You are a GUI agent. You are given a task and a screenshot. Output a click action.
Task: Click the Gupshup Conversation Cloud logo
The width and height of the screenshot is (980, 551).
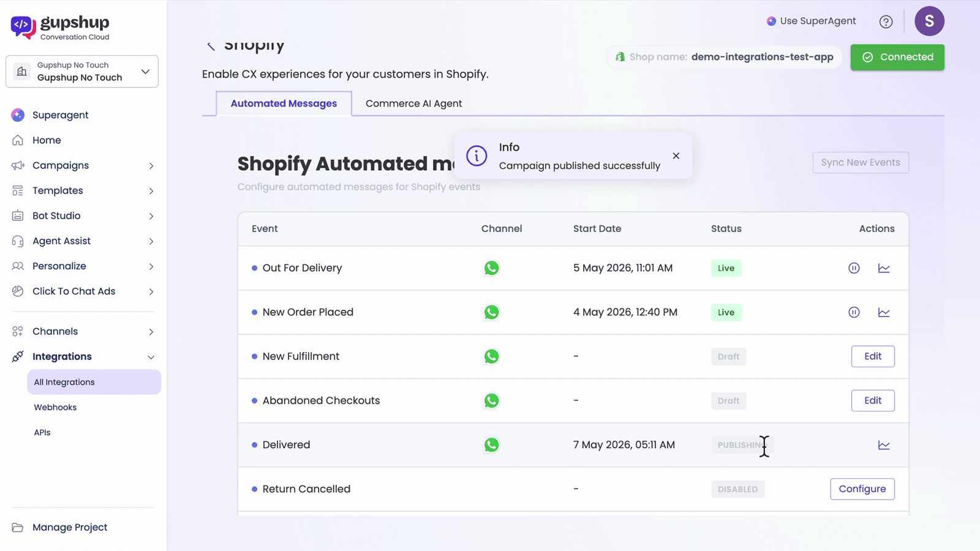[x=60, y=28]
